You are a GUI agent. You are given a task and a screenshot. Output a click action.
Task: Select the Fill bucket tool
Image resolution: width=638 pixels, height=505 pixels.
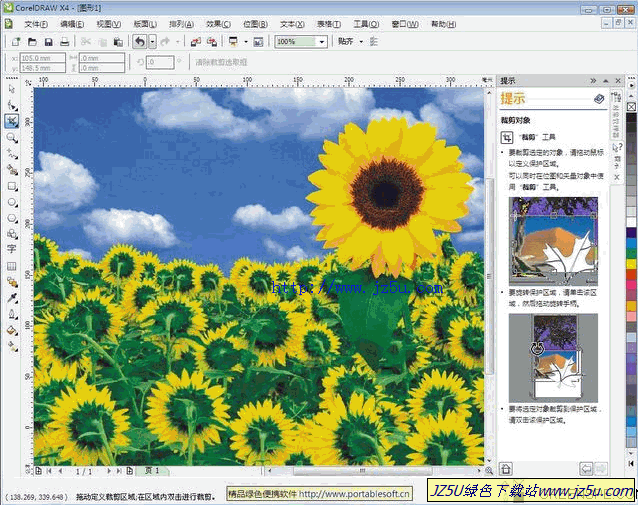(12, 330)
